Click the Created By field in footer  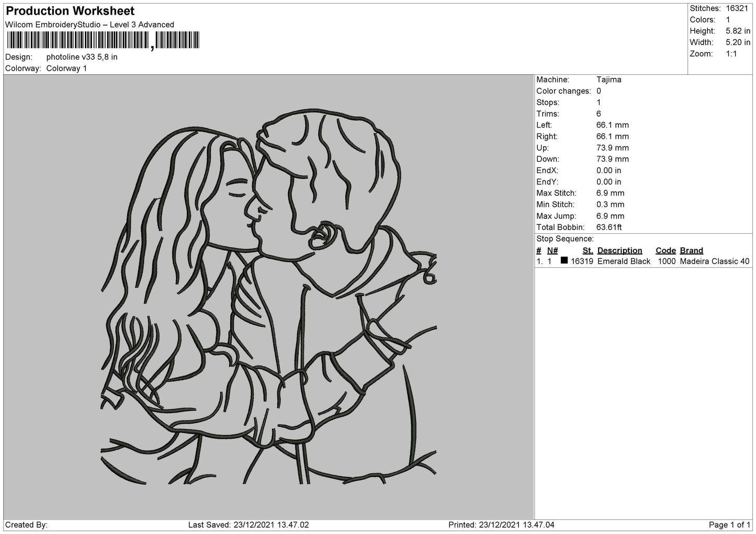pos(27,525)
